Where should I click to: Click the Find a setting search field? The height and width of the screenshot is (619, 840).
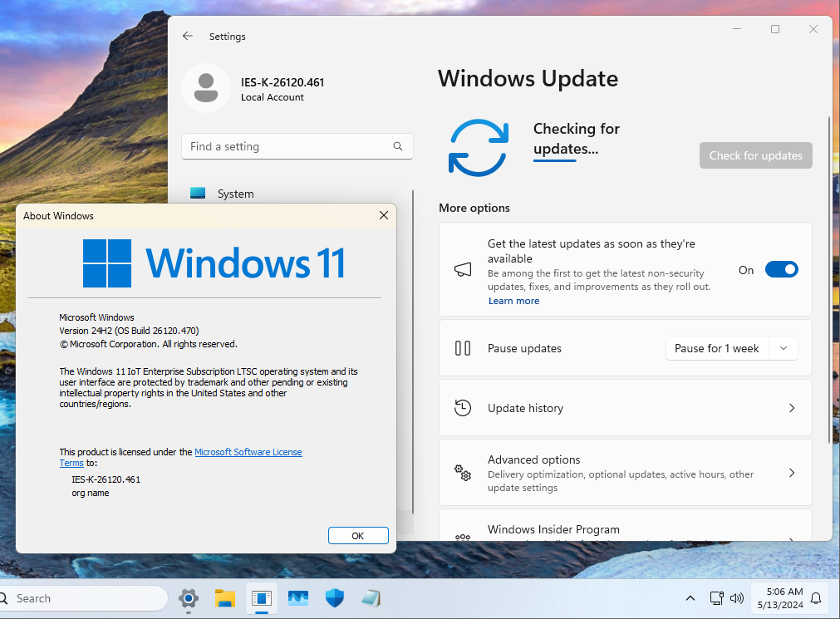tap(297, 146)
